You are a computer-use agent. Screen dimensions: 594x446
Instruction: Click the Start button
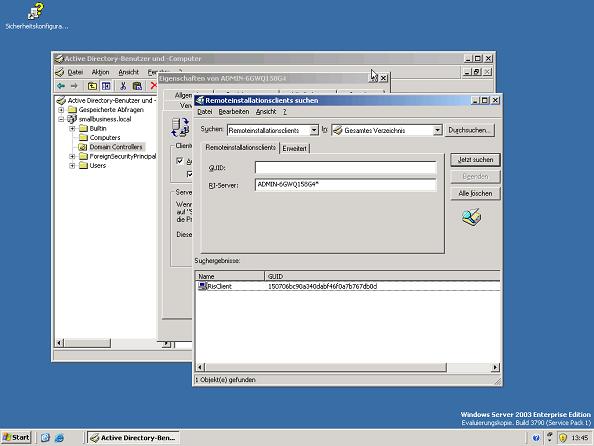pos(16,438)
